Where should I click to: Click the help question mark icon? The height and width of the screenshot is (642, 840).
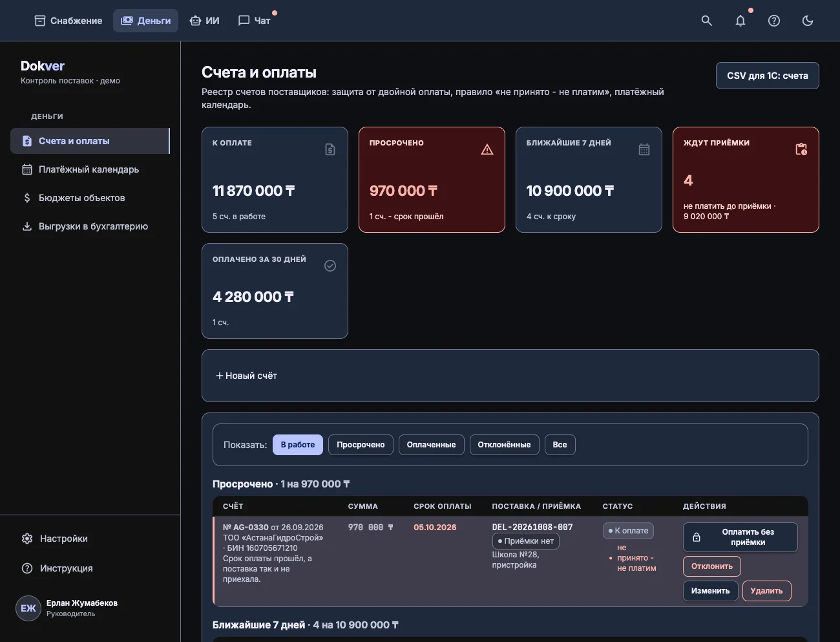(x=774, y=21)
